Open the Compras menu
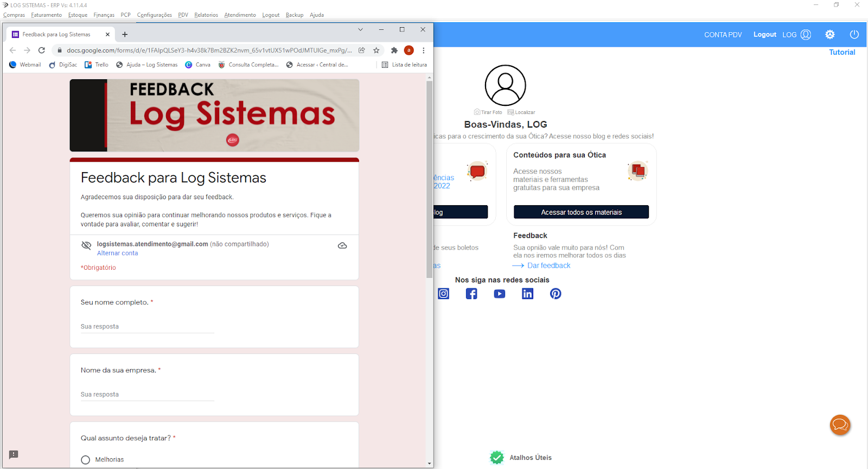 (x=14, y=15)
